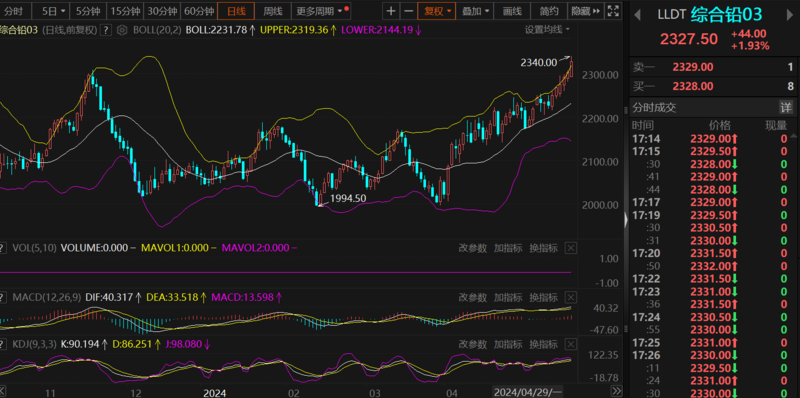Open 详 details button for trades
800x398 pixels.
[786, 107]
